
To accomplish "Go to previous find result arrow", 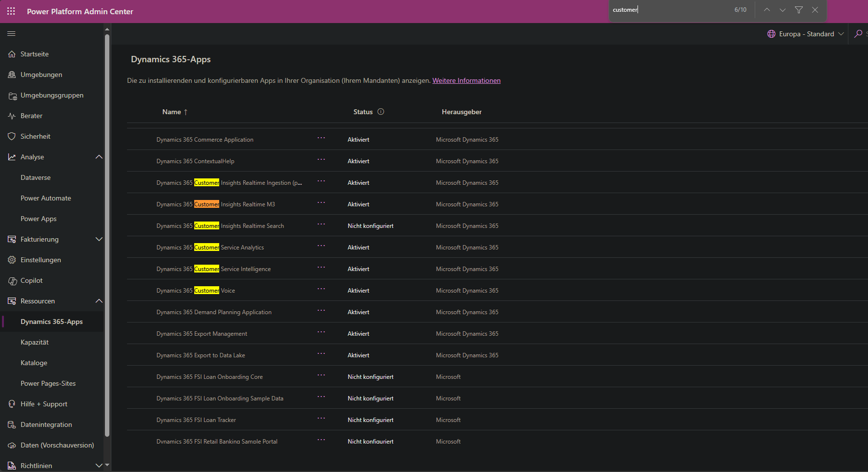I will 767,10.
